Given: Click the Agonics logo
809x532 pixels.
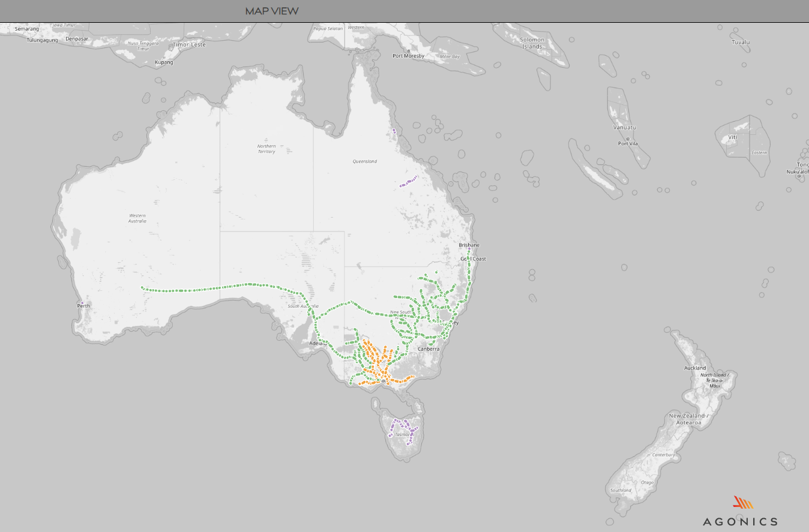Looking at the screenshot, I should [740, 512].
